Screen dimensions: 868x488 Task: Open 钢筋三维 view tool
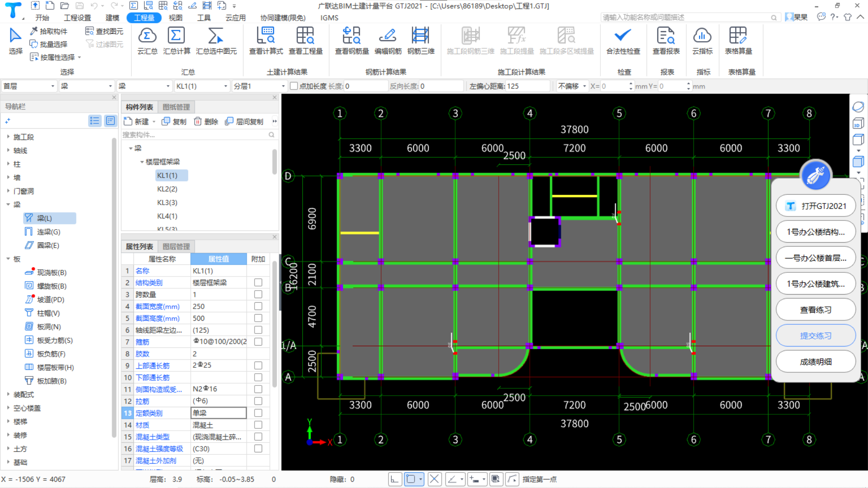tap(421, 41)
